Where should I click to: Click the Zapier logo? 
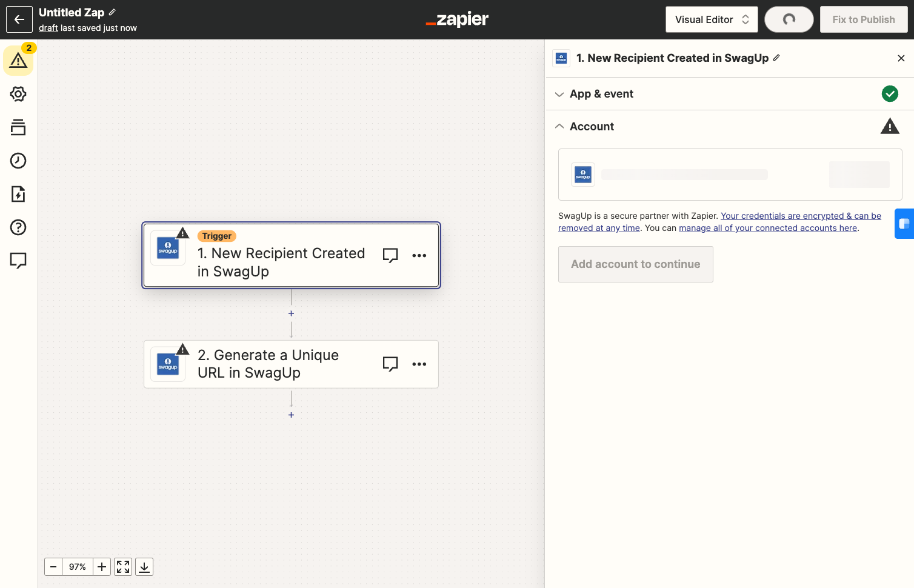point(457,19)
